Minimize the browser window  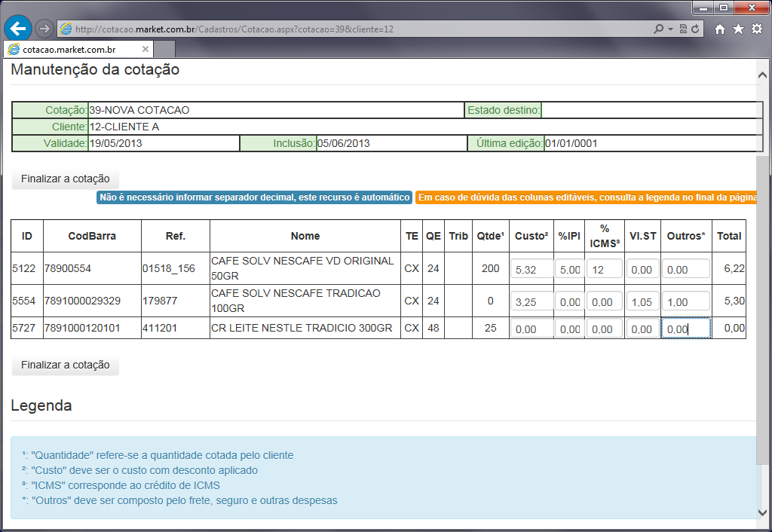[703, 8]
